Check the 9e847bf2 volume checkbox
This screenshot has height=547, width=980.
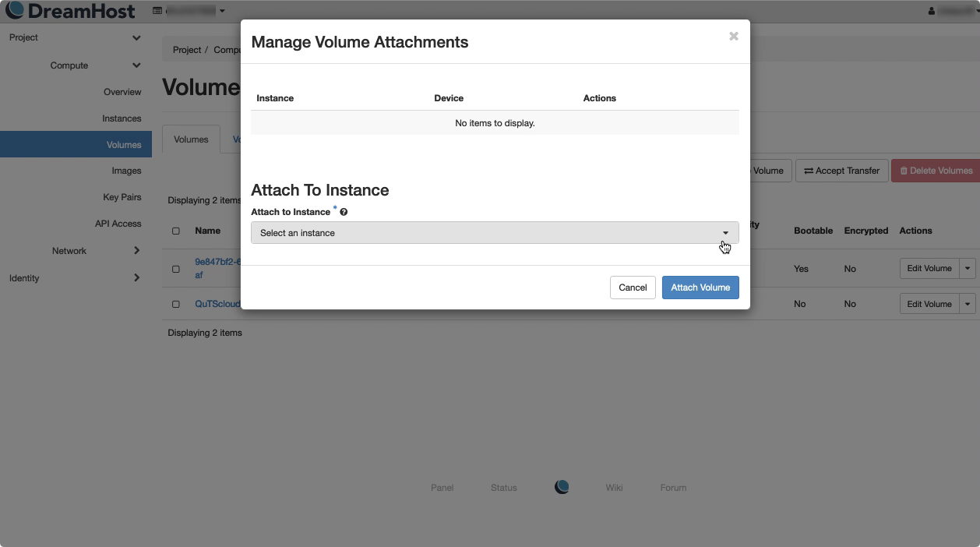point(175,269)
